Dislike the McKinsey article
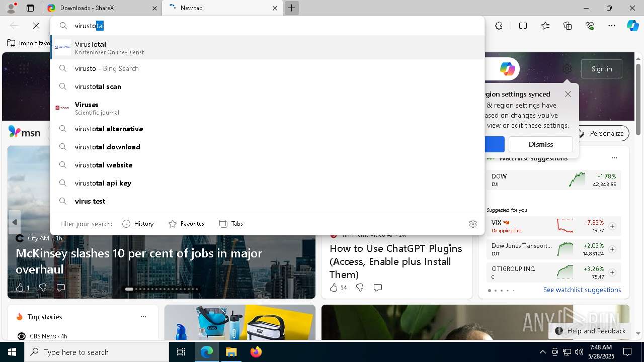This screenshot has width=644, height=362. 43,288
